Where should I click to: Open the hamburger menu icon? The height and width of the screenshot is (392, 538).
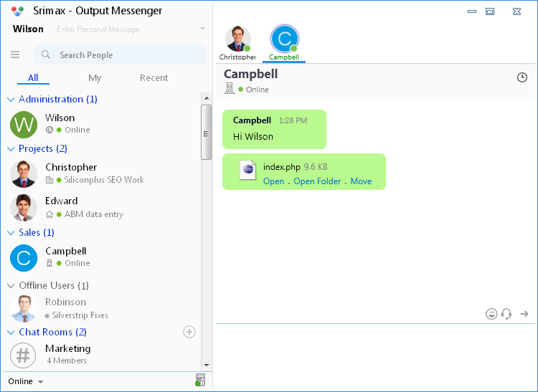pyautogui.click(x=15, y=54)
